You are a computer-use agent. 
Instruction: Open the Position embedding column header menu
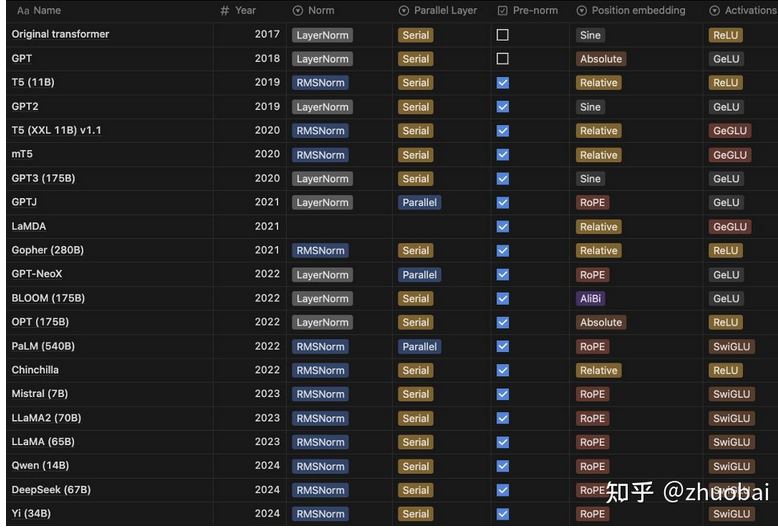point(636,10)
